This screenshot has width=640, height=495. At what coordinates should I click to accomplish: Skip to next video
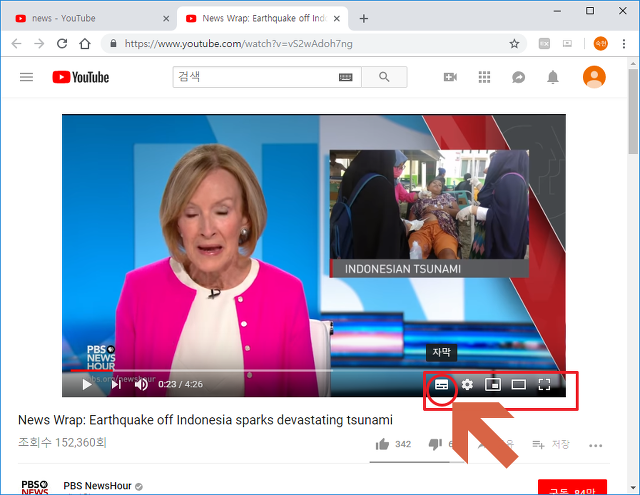116,384
